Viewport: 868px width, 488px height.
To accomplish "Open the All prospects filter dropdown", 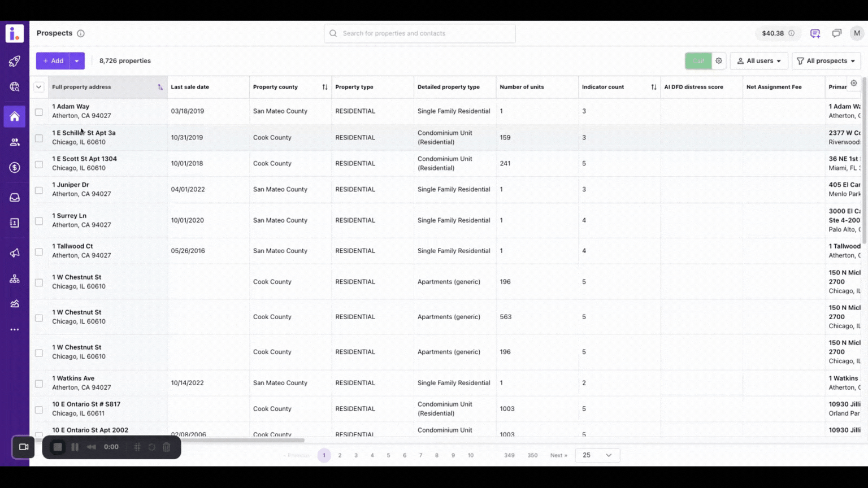I will click(826, 61).
